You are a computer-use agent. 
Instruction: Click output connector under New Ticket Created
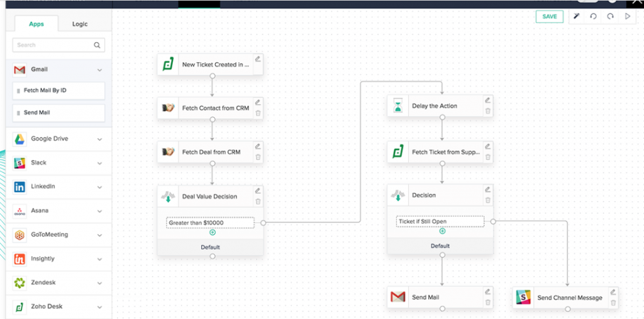213,76
